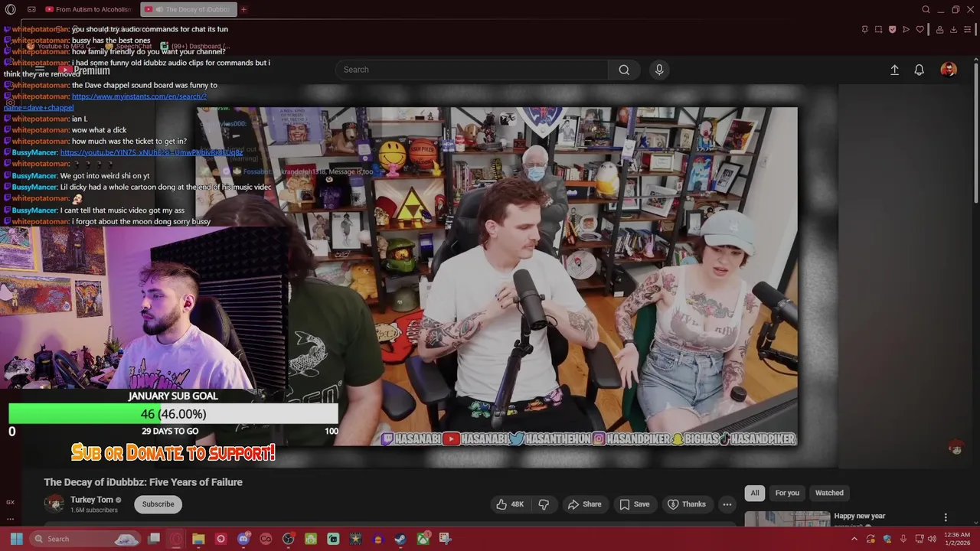Open the Opera browser taskbar icon
The width and height of the screenshot is (980, 551).
[x=176, y=539]
